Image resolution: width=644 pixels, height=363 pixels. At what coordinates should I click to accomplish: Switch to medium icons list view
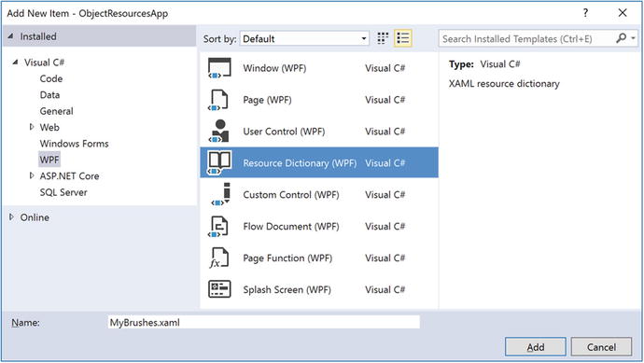[x=403, y=38]
